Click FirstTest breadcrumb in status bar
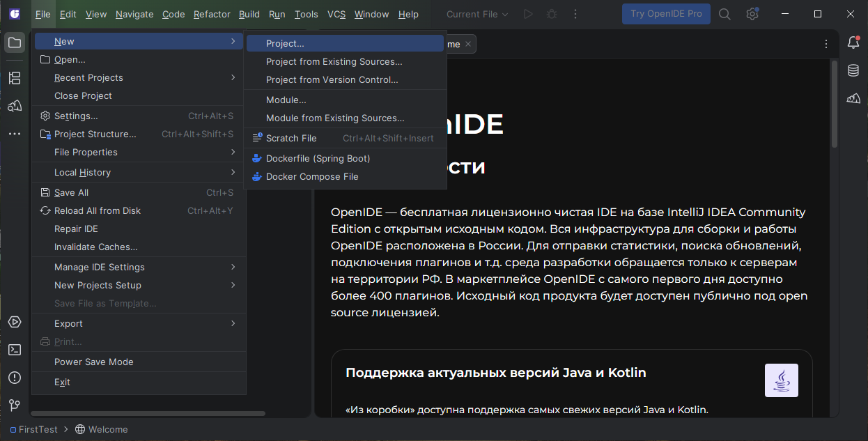868x441 pixels. 34,429
